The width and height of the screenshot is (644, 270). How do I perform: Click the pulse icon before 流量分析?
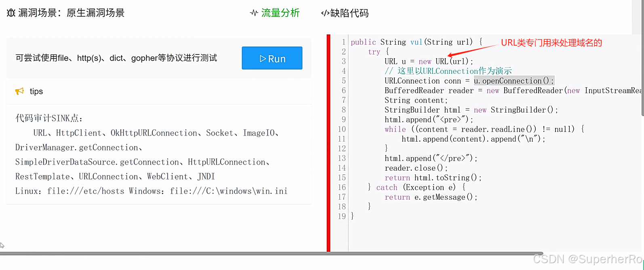(x=254, y=13)
